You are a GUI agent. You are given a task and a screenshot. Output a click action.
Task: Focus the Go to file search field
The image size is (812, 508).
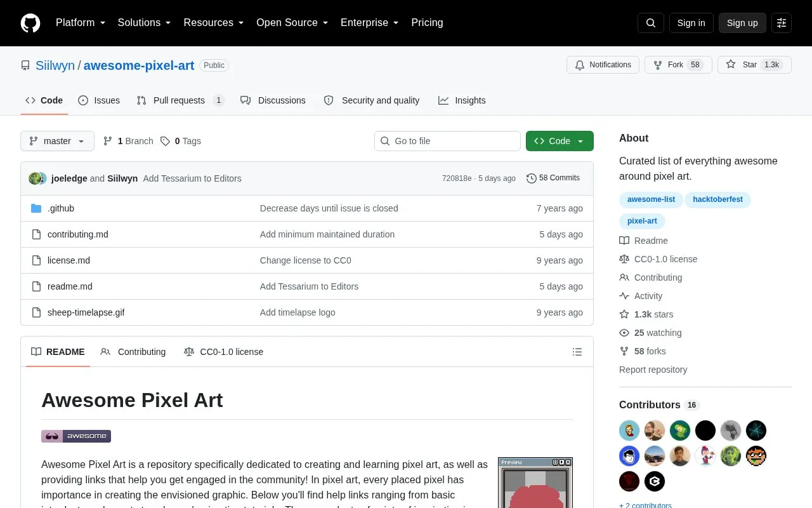click(447, 141)
